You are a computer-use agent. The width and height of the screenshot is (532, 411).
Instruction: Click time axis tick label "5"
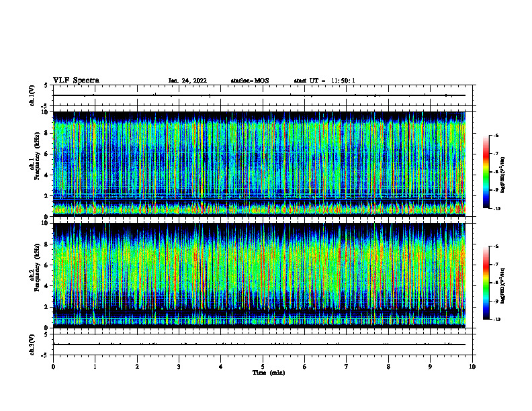pyautogui.click(x=263, y=367)
